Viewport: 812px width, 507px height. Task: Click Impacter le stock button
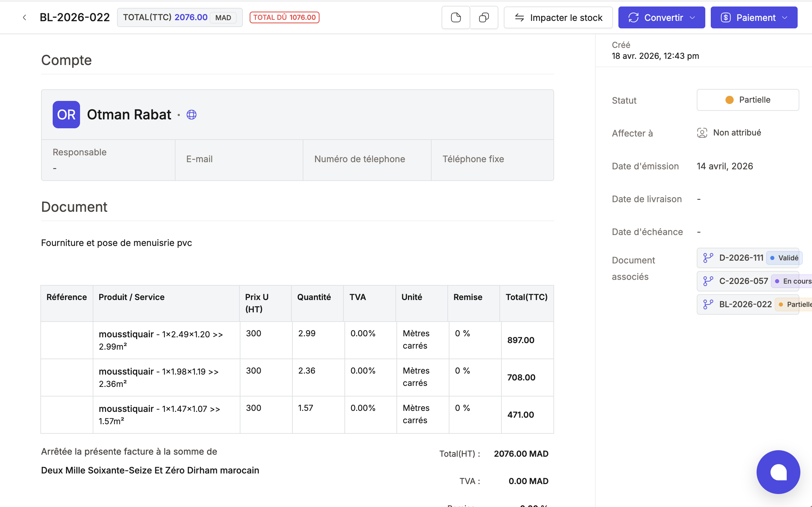pos(558,17)
